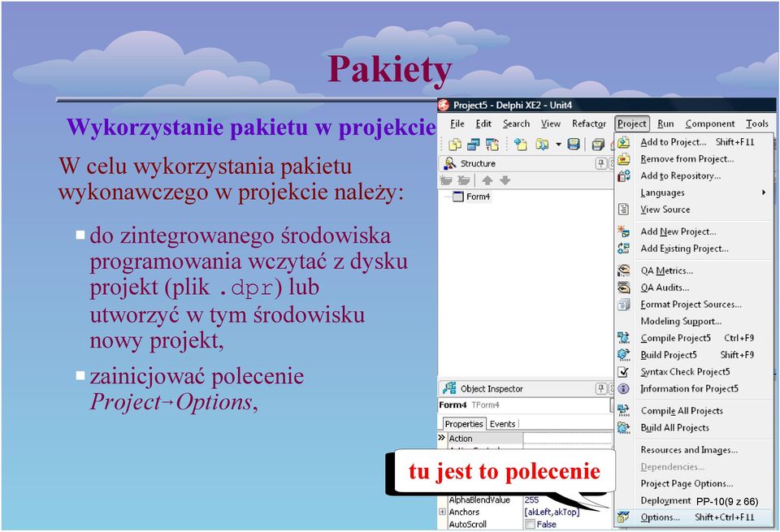The width and height of the screenshot is (780, 532).
Task: Close the open Project menu
Action: click(x=632, y=123)
